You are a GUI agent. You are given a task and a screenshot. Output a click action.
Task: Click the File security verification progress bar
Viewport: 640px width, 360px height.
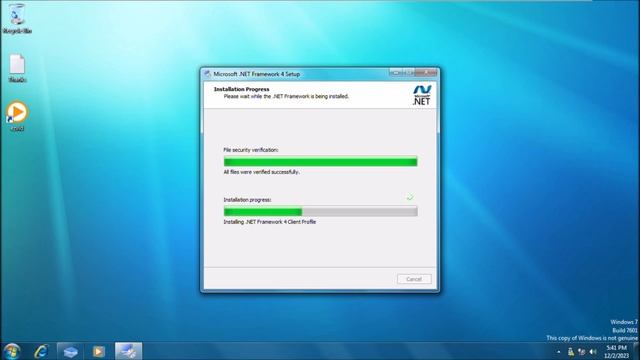(x=320, y=162)
